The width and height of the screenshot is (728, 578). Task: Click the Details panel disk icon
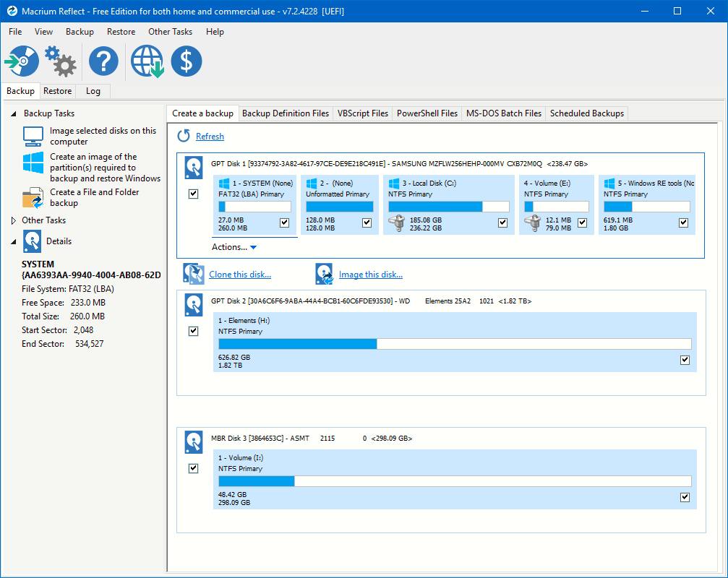click(x=32, y=241)
